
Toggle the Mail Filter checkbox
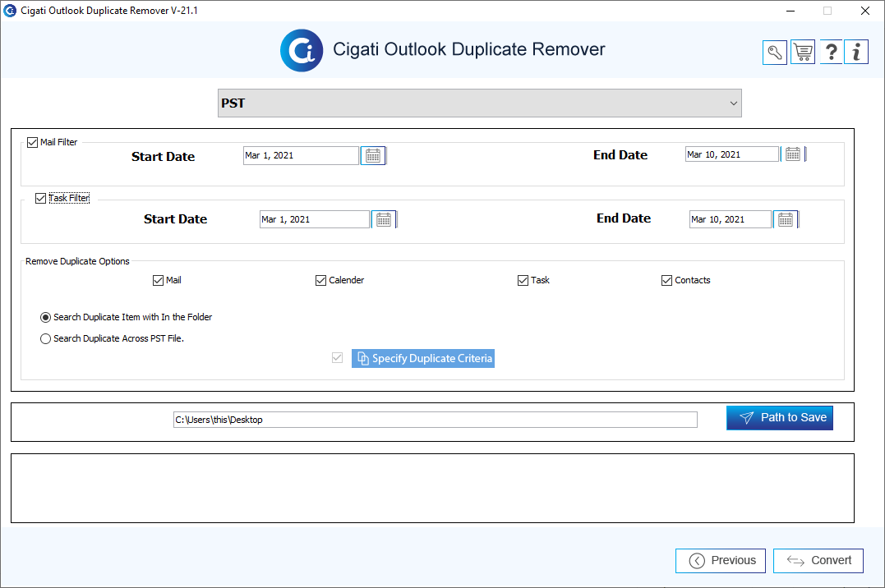[x=33, y=143]
